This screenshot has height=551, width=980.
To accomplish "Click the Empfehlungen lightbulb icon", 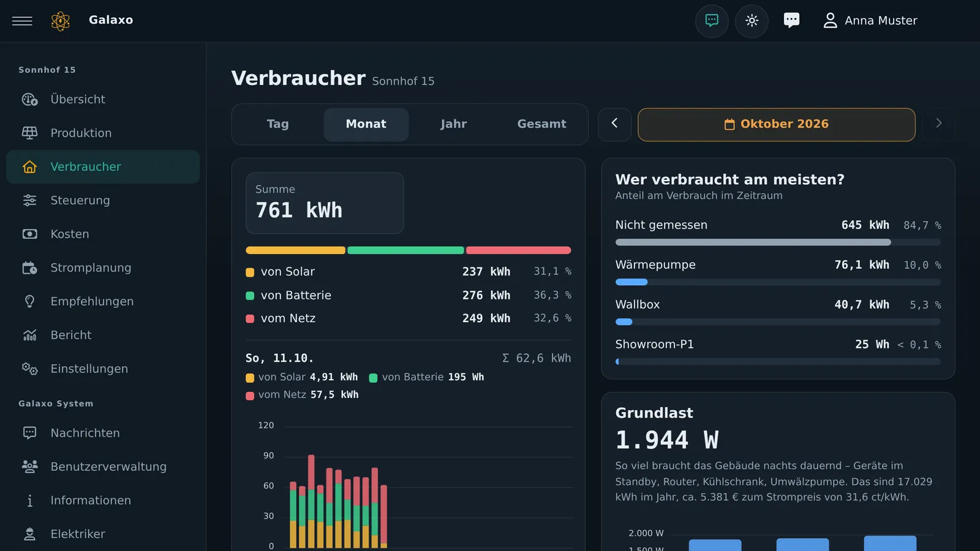I will [29, 301].
